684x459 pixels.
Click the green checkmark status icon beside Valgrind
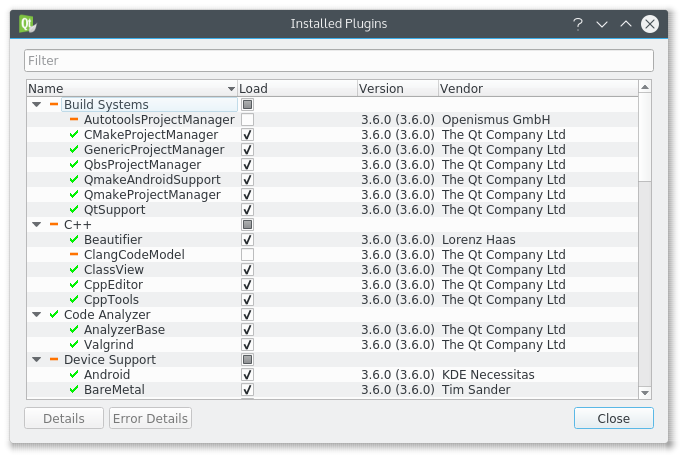coord(74,344)
